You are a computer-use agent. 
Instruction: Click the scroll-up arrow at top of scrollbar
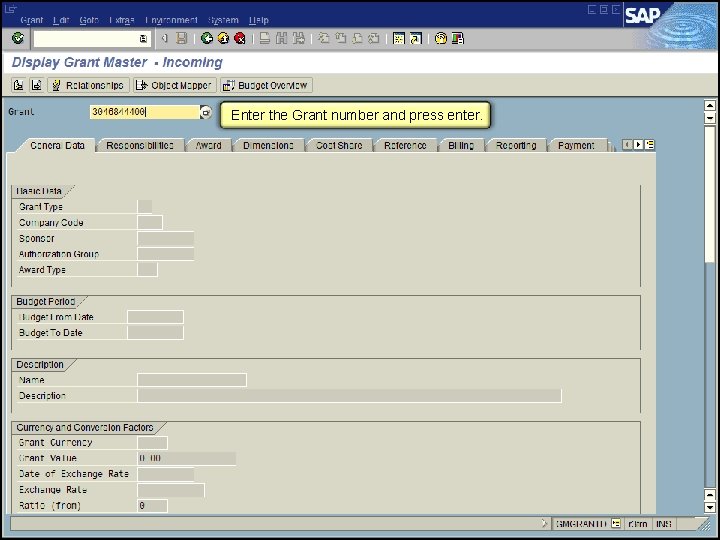710,106
